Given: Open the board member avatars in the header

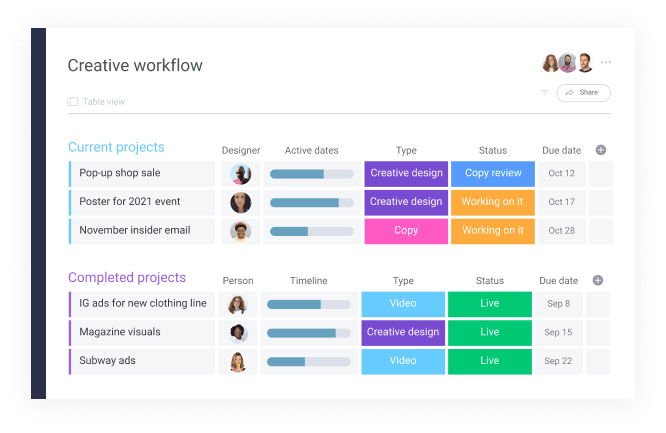Looking at the screenshot, I should click(567, 63).
